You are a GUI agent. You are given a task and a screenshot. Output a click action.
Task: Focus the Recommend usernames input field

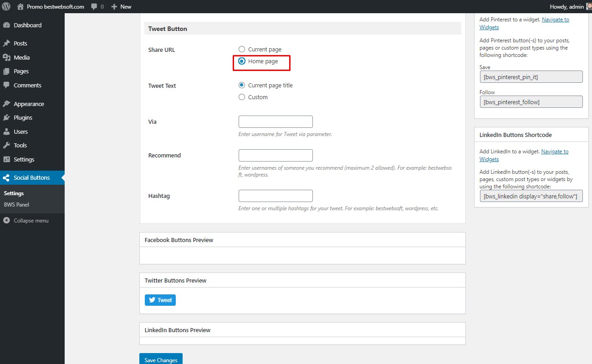tap(276, 155)
